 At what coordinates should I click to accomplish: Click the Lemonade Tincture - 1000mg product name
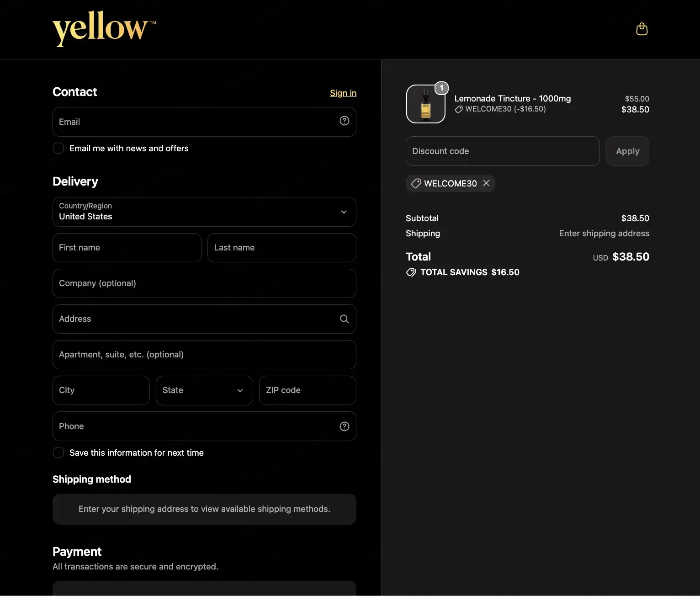(x=513, y=98)
